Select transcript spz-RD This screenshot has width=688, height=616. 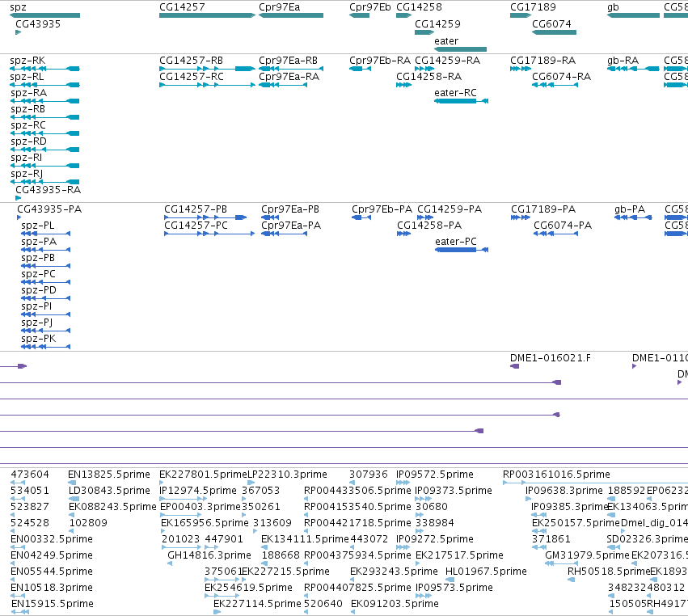coord(28,141)
